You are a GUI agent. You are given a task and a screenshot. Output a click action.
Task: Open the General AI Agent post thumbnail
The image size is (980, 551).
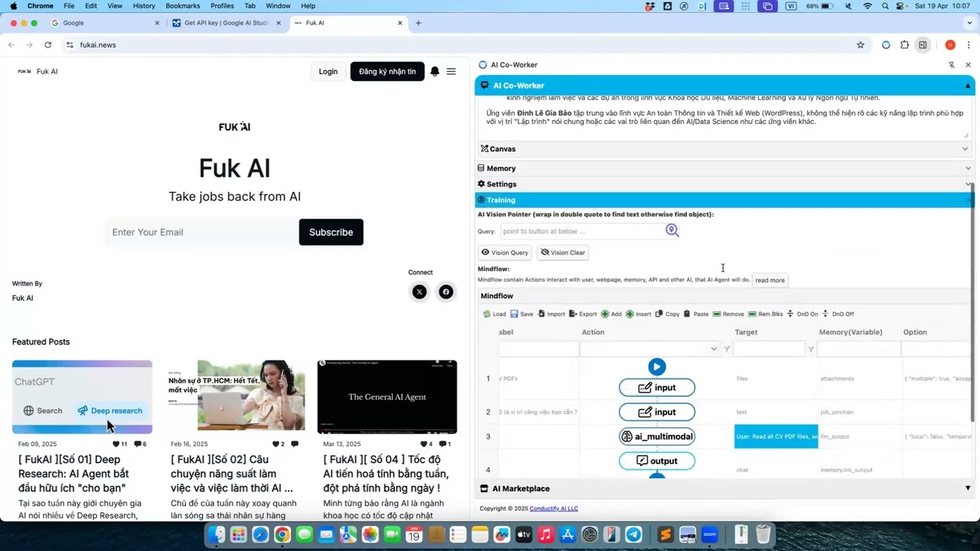coord(387,397)
